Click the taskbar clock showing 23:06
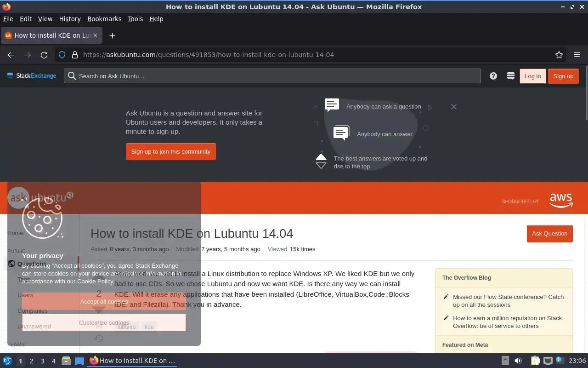The width and height of the screenshot is (588, 368). coord(577,361)
